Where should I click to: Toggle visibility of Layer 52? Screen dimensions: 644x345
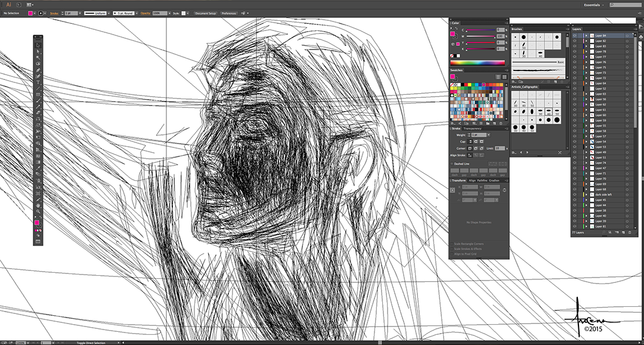[575, 89]
